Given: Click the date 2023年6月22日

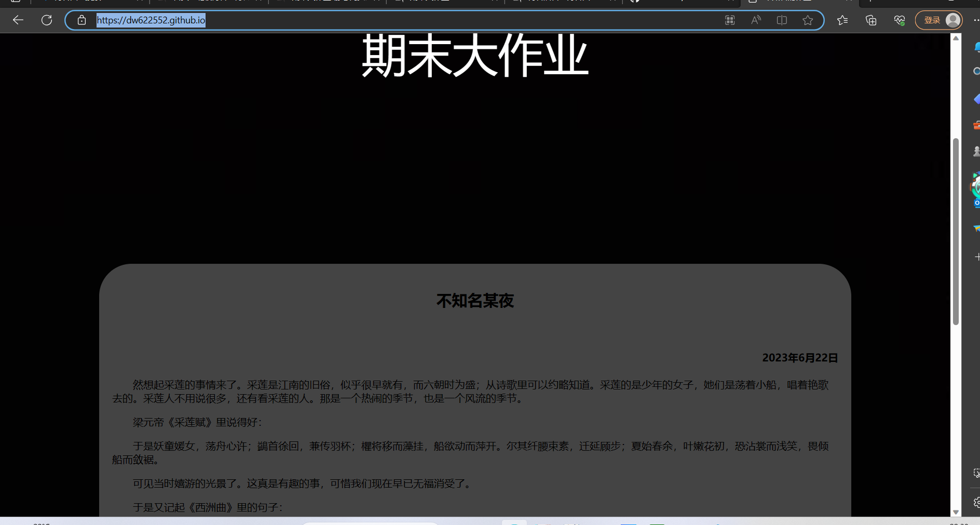Looking at the screenshot, I should click(800, 358).
